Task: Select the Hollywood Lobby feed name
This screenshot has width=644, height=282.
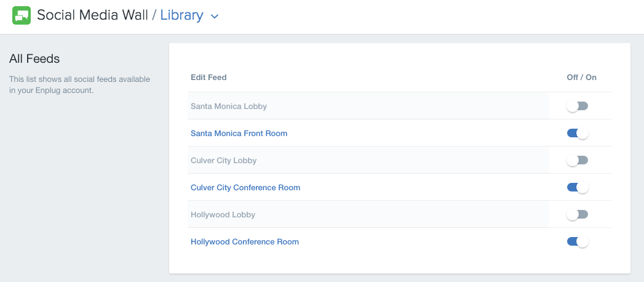Action: point(223,215)
